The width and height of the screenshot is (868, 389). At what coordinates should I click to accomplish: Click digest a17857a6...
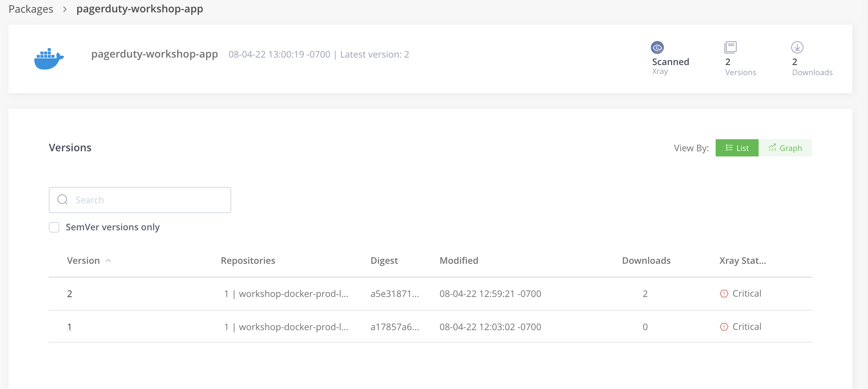pos(395,327)
